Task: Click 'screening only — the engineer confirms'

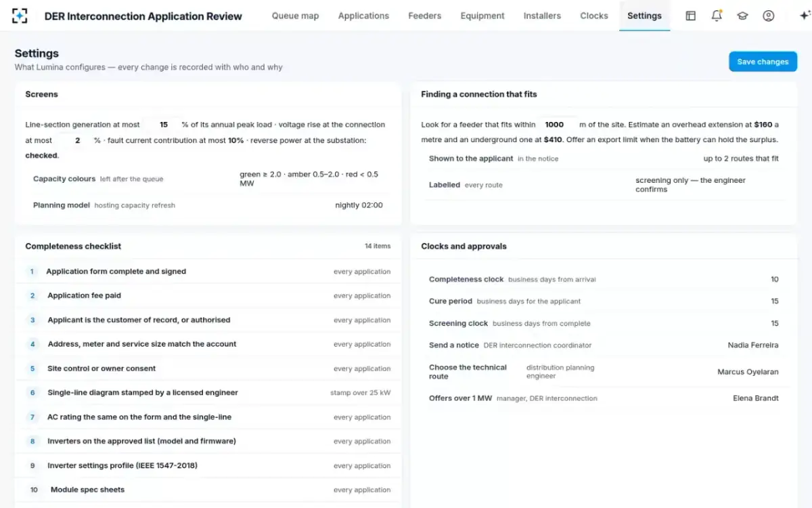Action: point(690,185)
